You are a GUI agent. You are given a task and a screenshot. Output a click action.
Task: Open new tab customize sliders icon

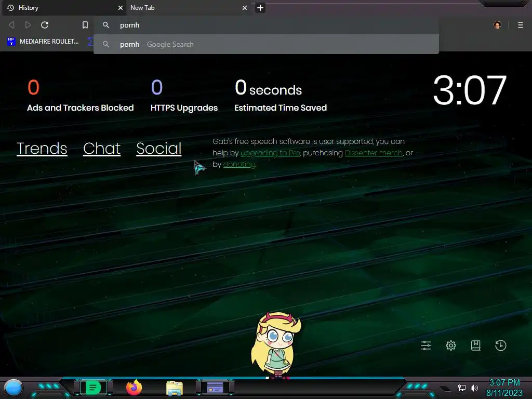(426, 345)
